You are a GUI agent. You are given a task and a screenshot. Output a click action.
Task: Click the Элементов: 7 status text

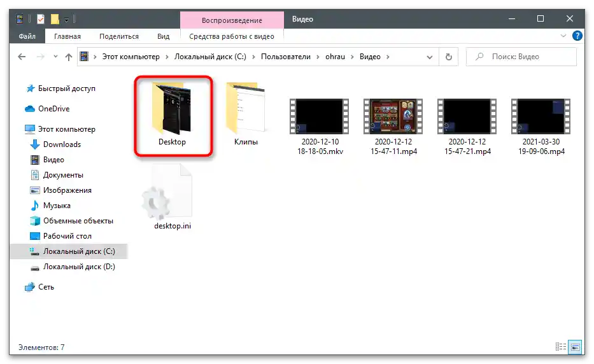click(x=41, y=347)
